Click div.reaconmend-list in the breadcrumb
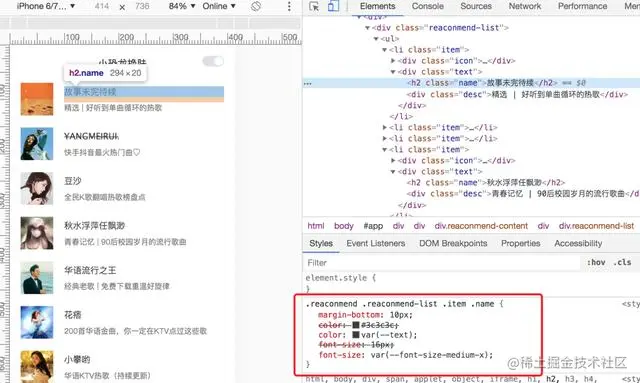Screen dimensions: 640x383 (x=596, y=226)
